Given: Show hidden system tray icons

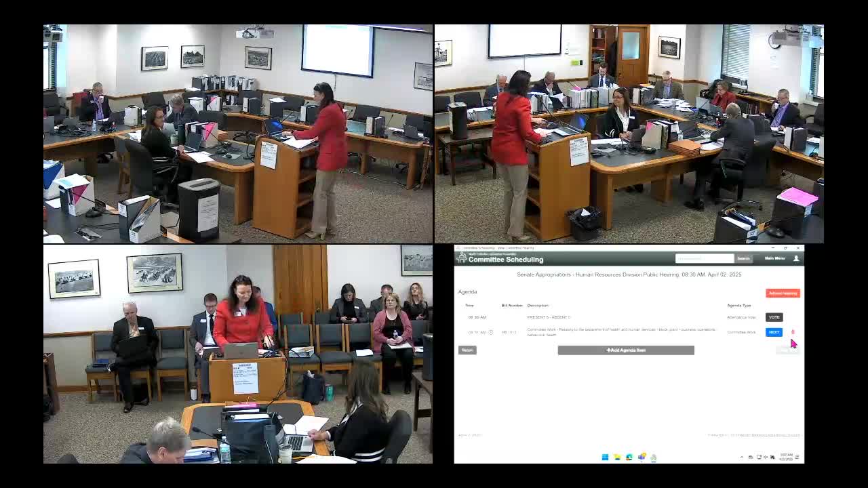Looking at the screenshot, I should (x=742, y=457).
